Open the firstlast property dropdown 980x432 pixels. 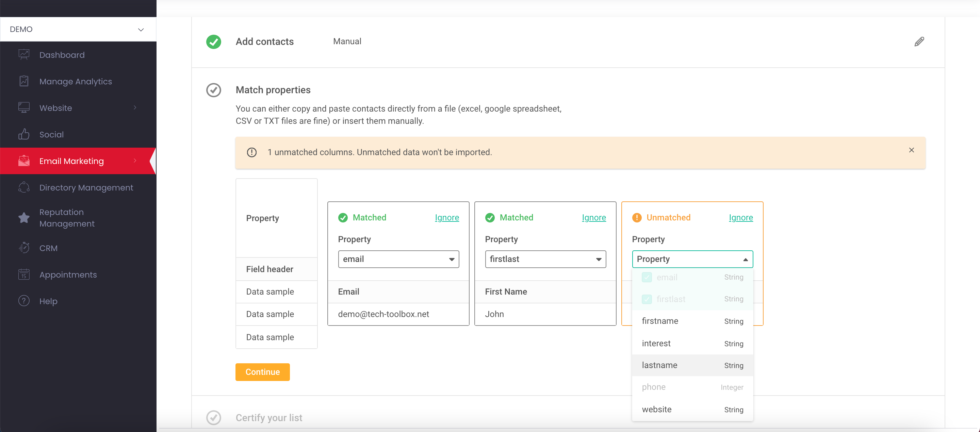pyautogui.click(x=545, y=259)
